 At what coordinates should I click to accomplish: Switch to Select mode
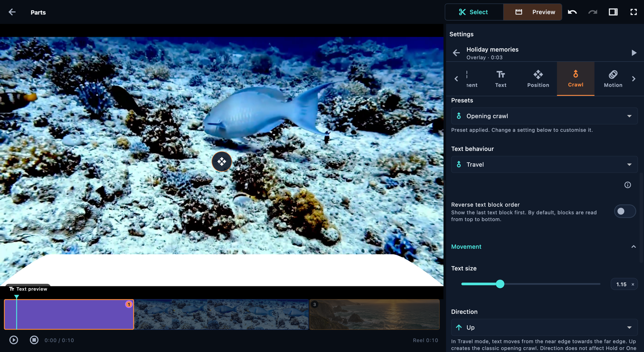click(474, 12)
